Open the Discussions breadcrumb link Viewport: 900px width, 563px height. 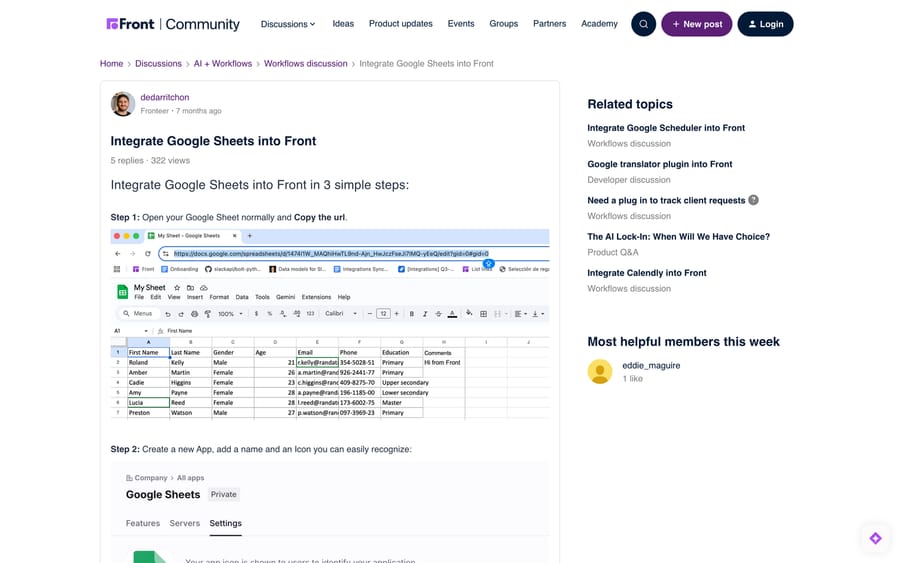click(158, 64)
